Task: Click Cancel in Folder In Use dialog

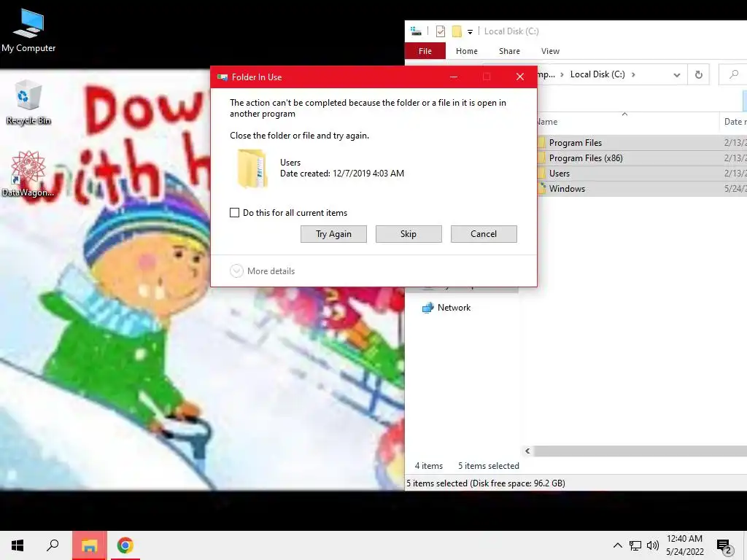Action: 484,234
